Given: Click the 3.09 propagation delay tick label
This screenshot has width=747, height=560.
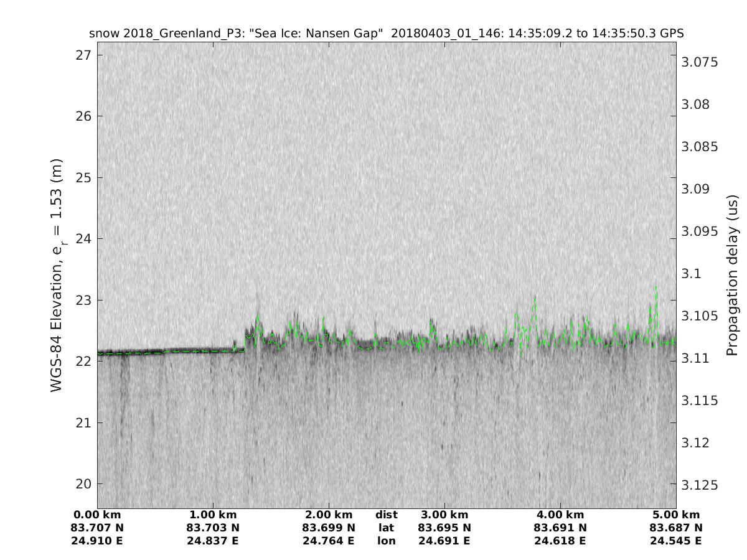Looking at the screenshot, I should [697, 189].
